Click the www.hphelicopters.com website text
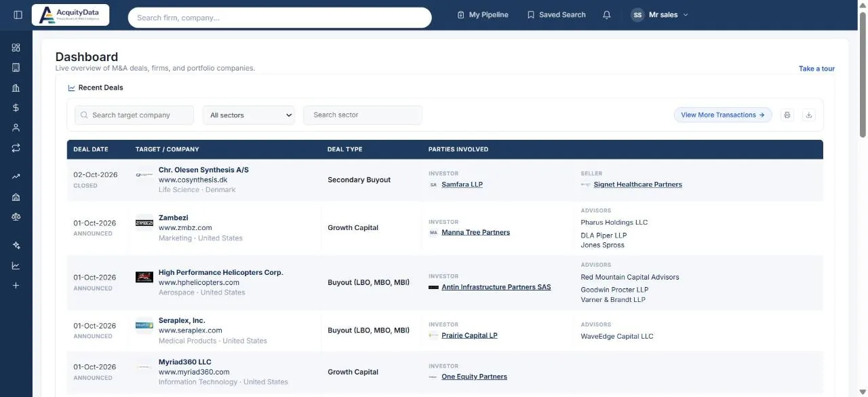 point(199,282)
